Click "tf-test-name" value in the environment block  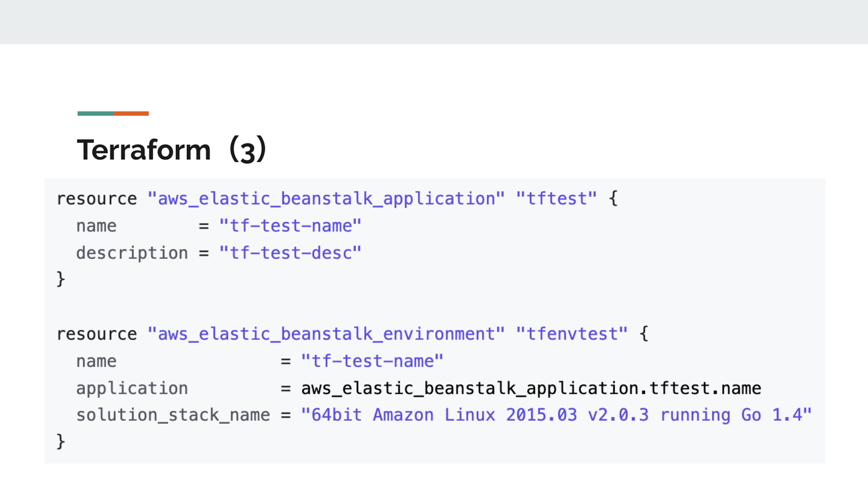[372, 361]
